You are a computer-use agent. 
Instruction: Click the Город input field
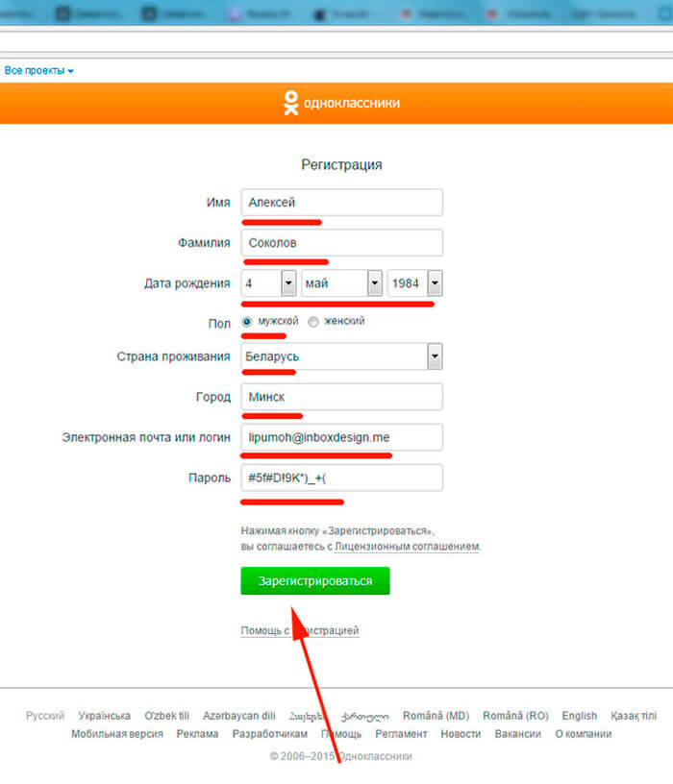341,397
